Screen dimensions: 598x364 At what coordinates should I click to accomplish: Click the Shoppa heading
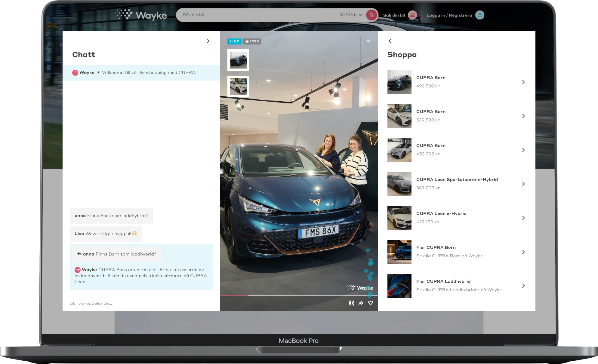[x=402, y=55]
